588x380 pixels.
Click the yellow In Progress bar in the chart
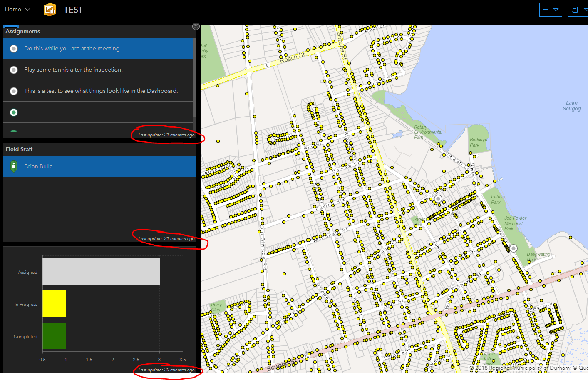coord(55,304)
